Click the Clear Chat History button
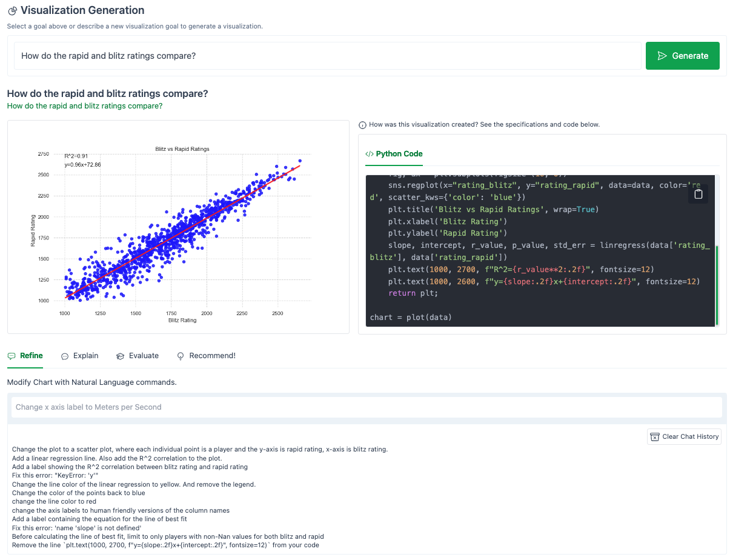The width and height of the screenshot is (730, 560). pyautogui.click(x=684, y=436)
